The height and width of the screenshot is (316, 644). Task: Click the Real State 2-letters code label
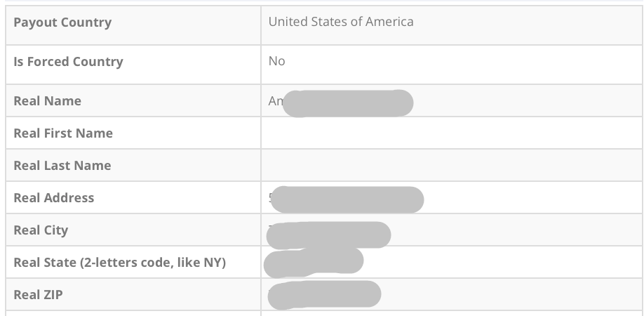click(119, 263)
